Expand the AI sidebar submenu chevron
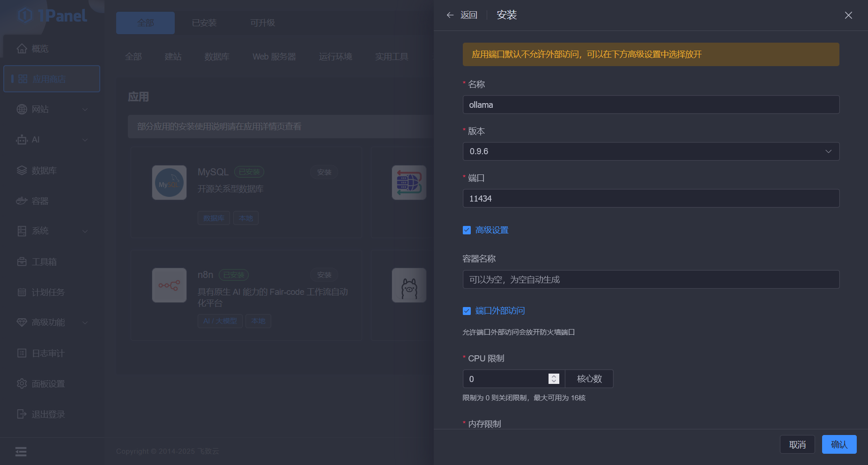868x465 pixels. 85,140
